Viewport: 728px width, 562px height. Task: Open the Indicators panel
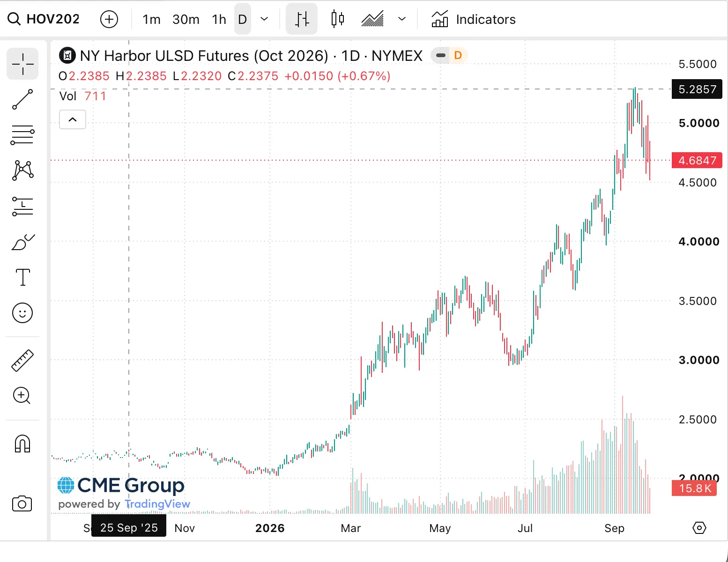point(474,19)
